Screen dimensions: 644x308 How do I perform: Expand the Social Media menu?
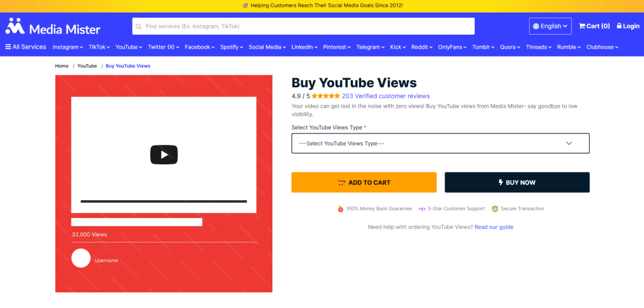coord(267,47)
